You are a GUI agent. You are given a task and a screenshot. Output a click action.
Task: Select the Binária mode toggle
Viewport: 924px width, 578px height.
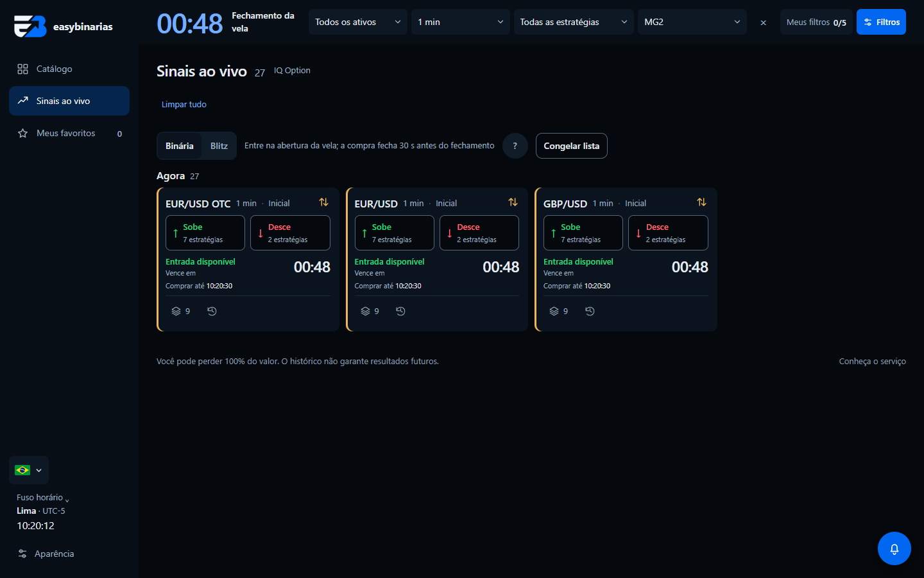[x=180, y=146]
